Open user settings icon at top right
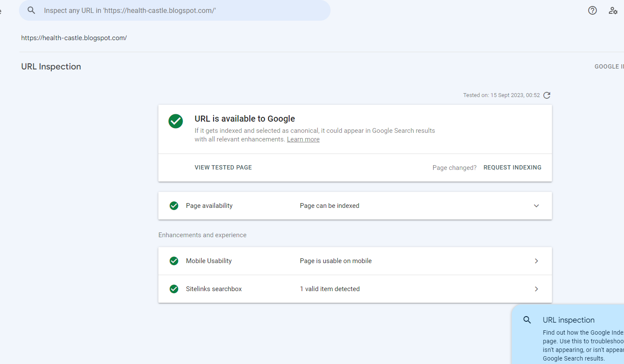The height and width of the screenshot is (364, 624). 613,10
